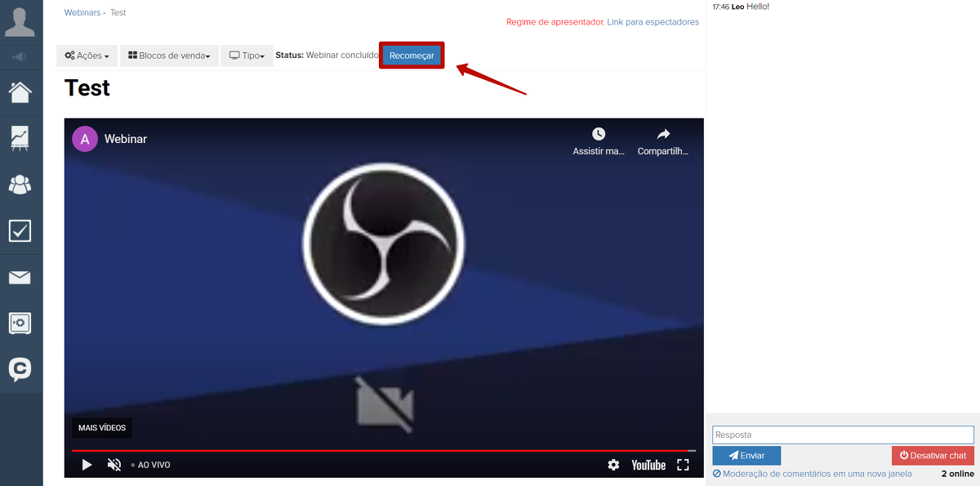Open YouTube player settings gear

tap(613, 465)
